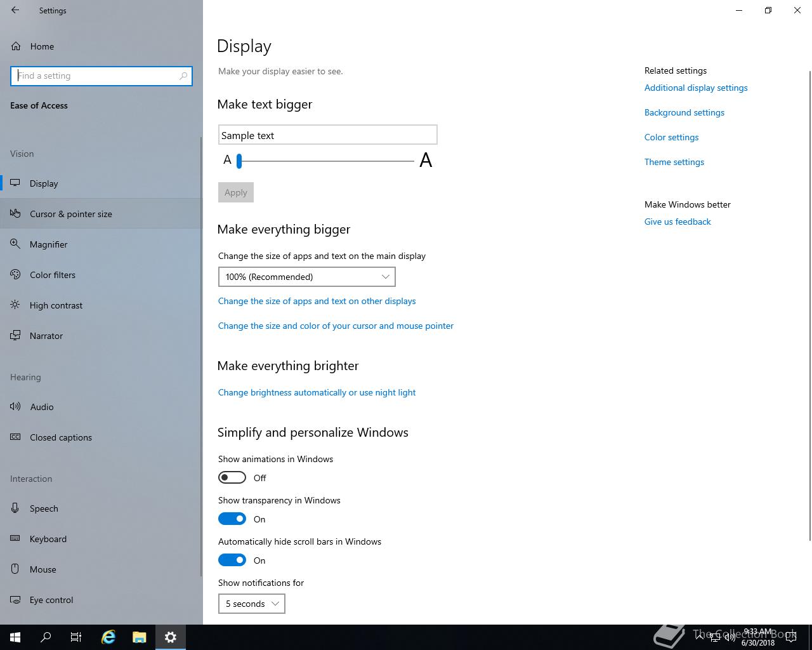Viewport: 812px width, 650px height.
Task: Click the Find a setting search box
Action: (x=101, y=76)
